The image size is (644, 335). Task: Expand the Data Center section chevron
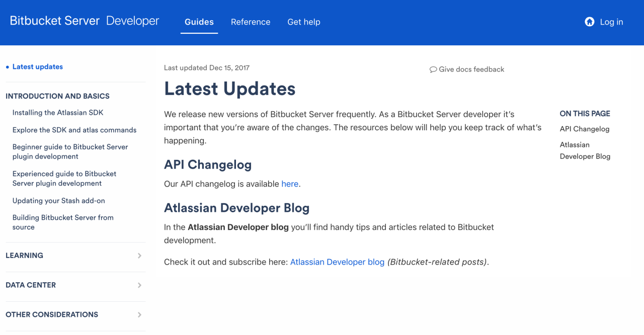pyautogui.click(x=139, y=285)
